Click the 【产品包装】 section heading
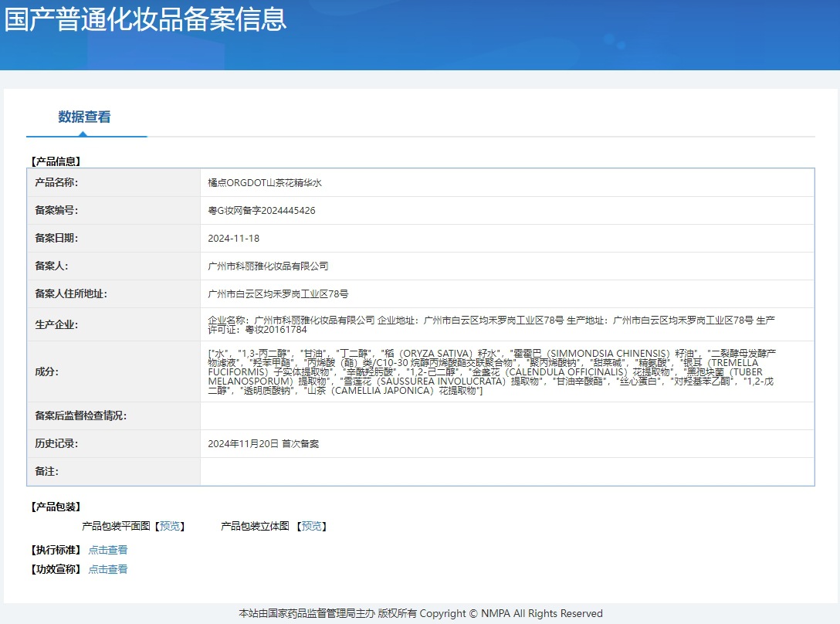 coord(56,507)
